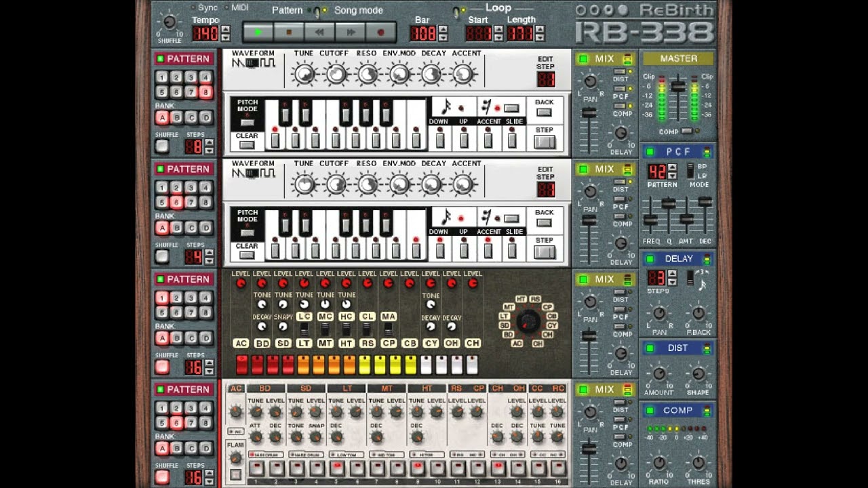Click the top synth Accent knob
Screen dimensions: 868x488
point(463,73)
